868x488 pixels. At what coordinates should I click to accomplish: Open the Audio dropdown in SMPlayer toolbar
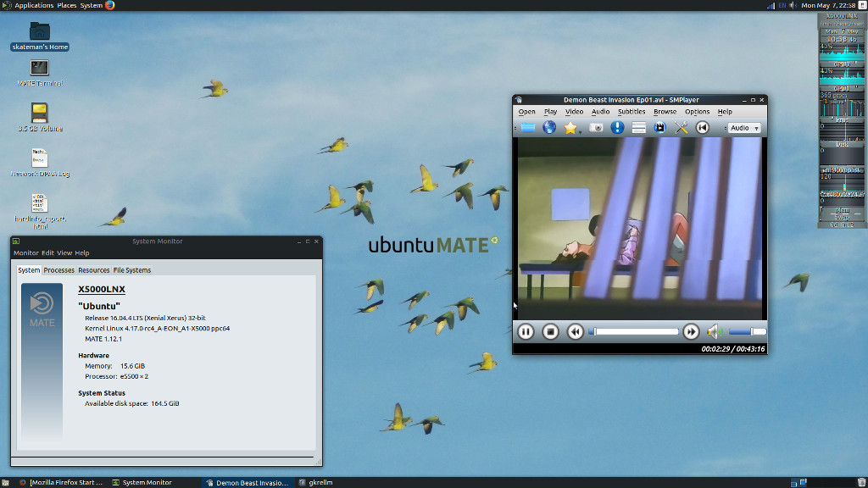tap(744, 128)
